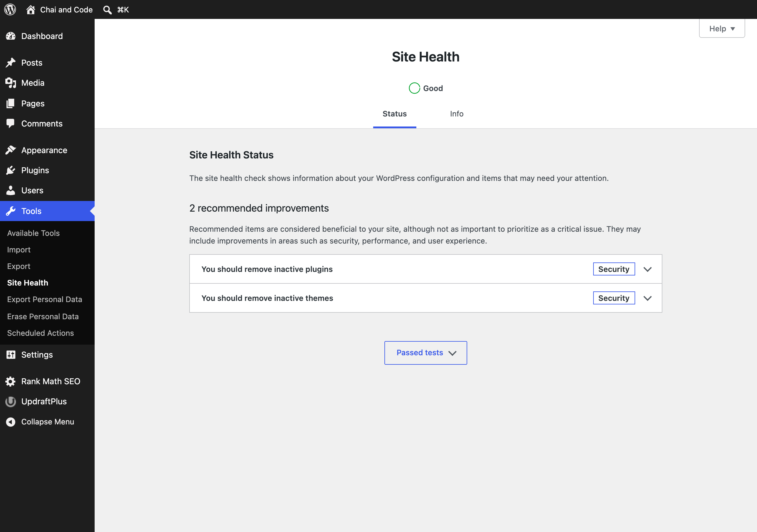
Task: Open the Help dropdown
Action: point(722,28)
